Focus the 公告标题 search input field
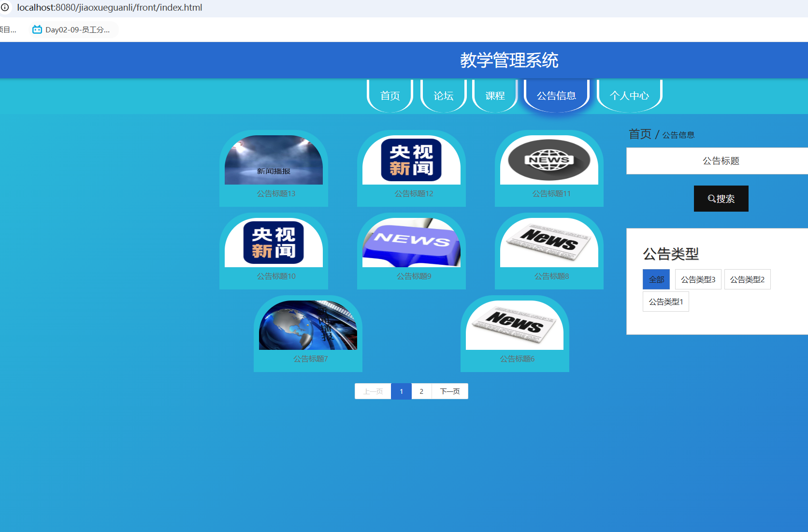The height and width of the screenshot is (532, 808). click(717, 161)
